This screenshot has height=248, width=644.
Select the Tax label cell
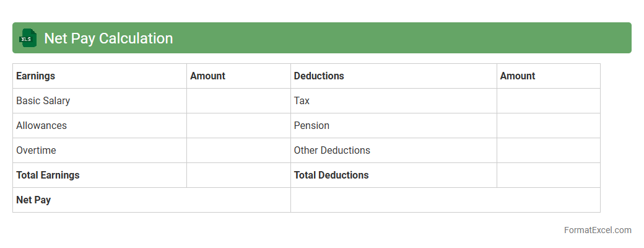coord(393,101)
